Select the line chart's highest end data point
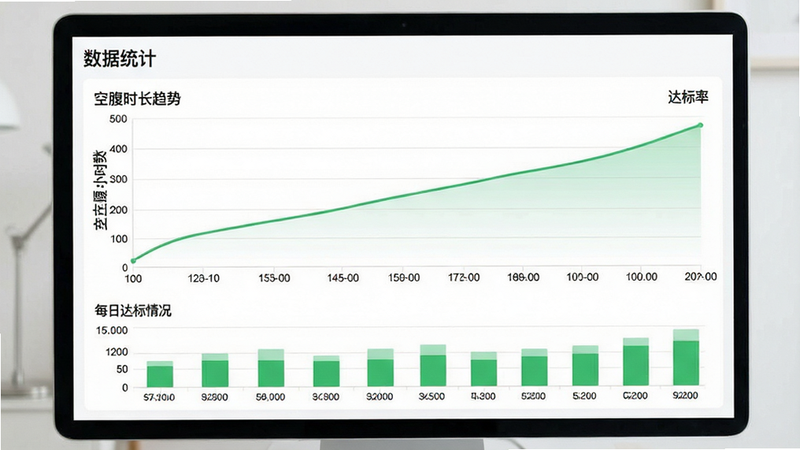 click(701, 125)
